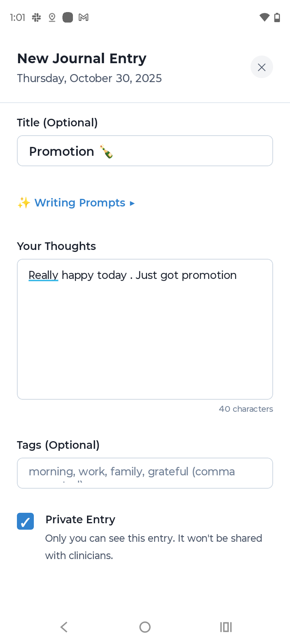Tap the location pin icon in status bar
Viewport: 290px width, 644px height.
tap(52, 17)
